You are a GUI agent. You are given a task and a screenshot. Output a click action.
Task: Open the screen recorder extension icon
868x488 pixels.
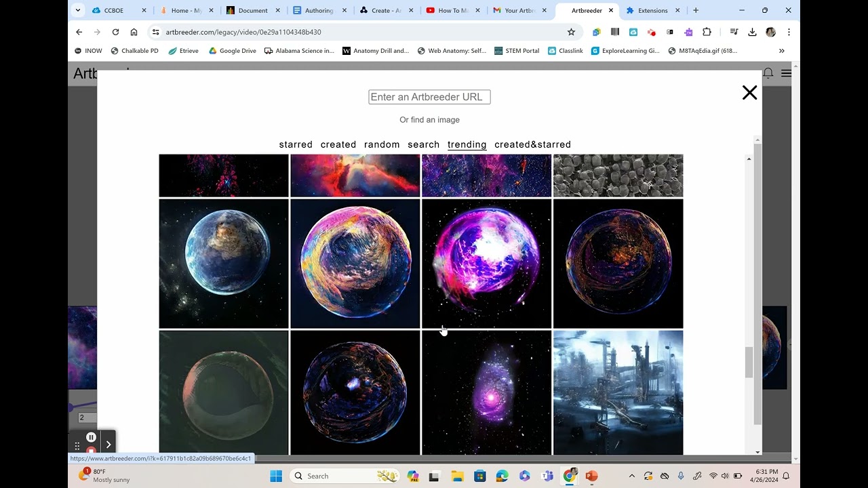tap(652, 32)
